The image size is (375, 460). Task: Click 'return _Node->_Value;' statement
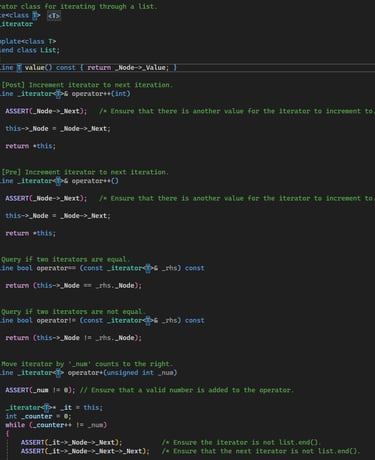(128, 68)
